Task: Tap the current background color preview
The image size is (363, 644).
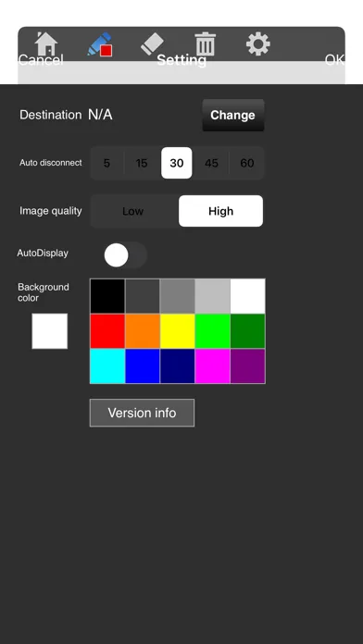Action: [x=50, y=331]
